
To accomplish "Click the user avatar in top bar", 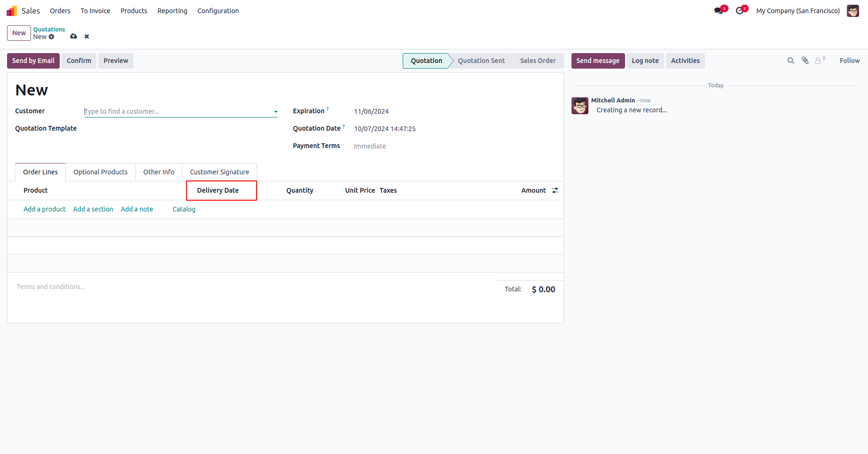I will 853,11.
